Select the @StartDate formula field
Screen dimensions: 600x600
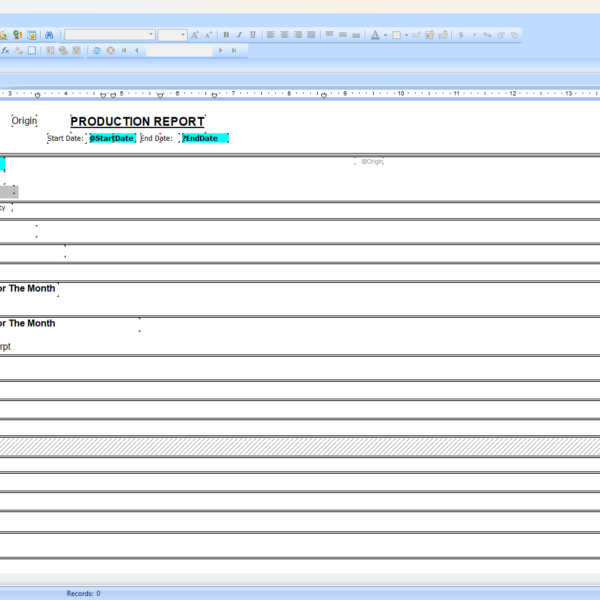(112, 138)
